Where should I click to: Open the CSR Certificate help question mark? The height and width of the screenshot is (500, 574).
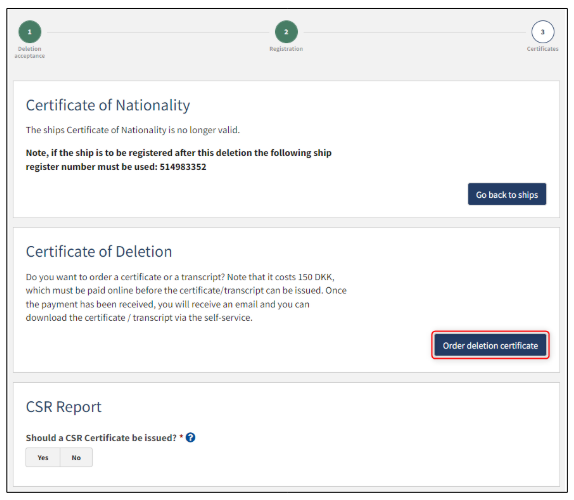coord(190,437)
